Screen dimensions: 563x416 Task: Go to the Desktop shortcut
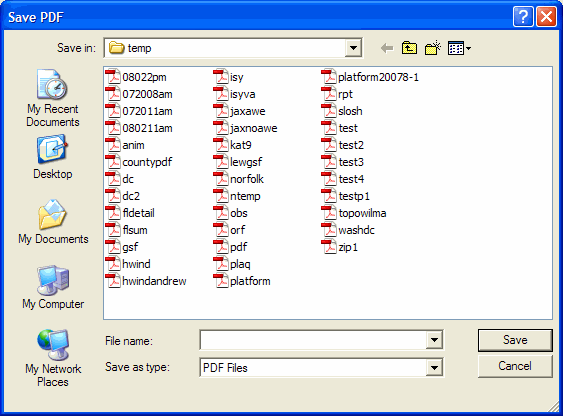pyautogui.click(x=53, y=157)
